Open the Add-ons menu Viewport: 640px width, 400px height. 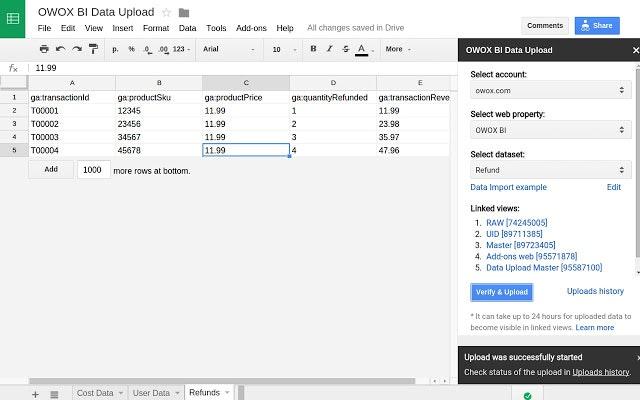pyautogui.click(x=251, y=28)
